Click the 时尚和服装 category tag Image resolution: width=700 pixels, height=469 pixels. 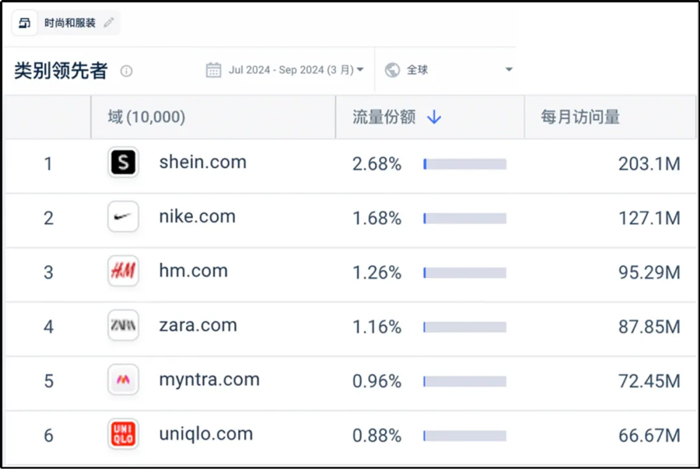64,22
